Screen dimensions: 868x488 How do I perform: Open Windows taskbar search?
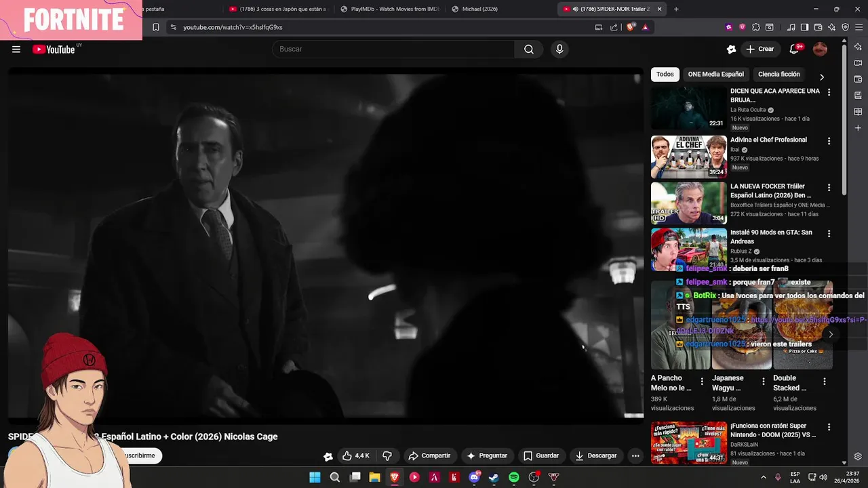click(x=335, y=477)
